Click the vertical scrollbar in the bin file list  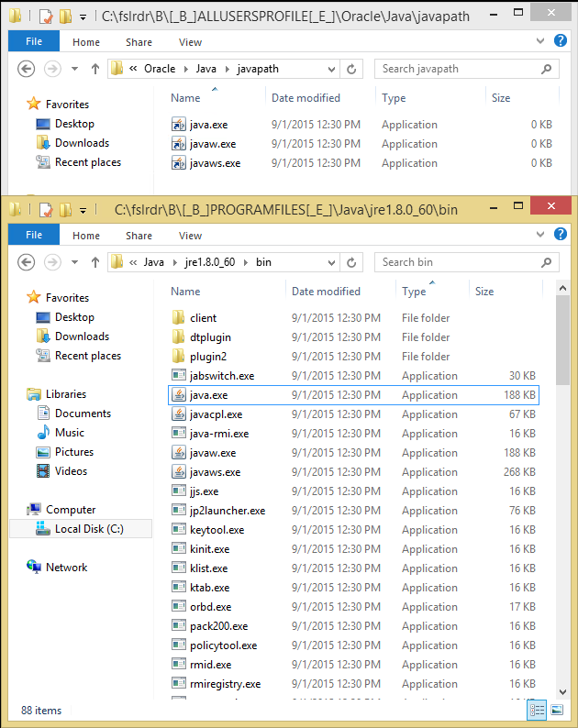tap(563, 458)
